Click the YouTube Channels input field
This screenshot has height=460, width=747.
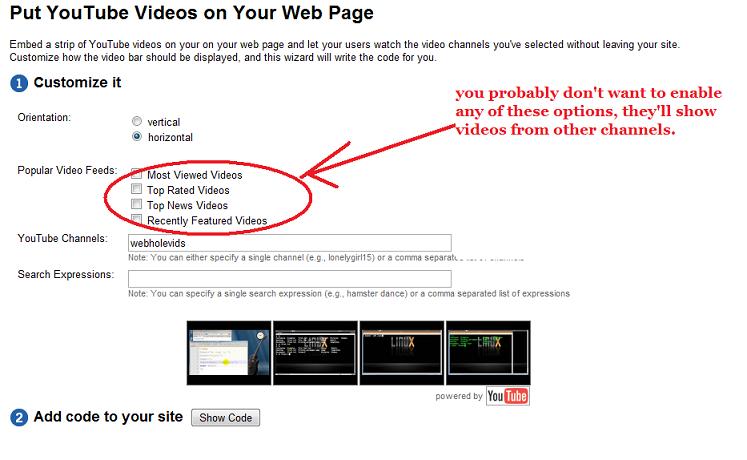click(x=290, y=243)
